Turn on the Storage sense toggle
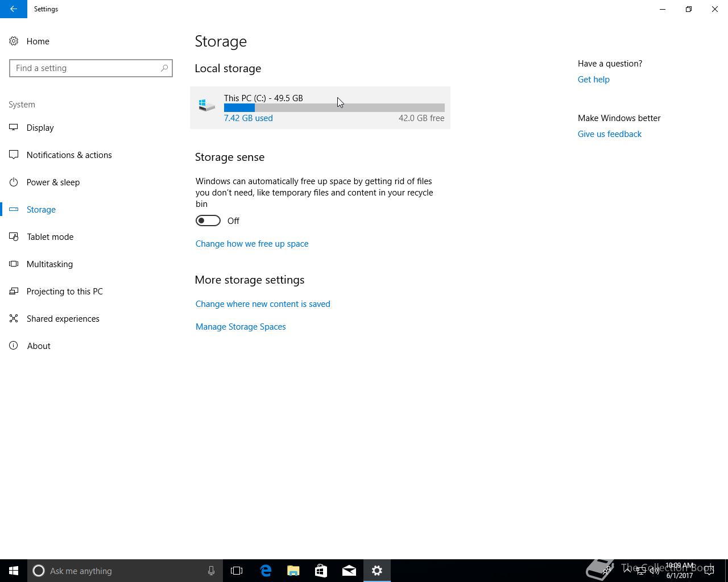The image size is (728, 582). coord(208,221)
